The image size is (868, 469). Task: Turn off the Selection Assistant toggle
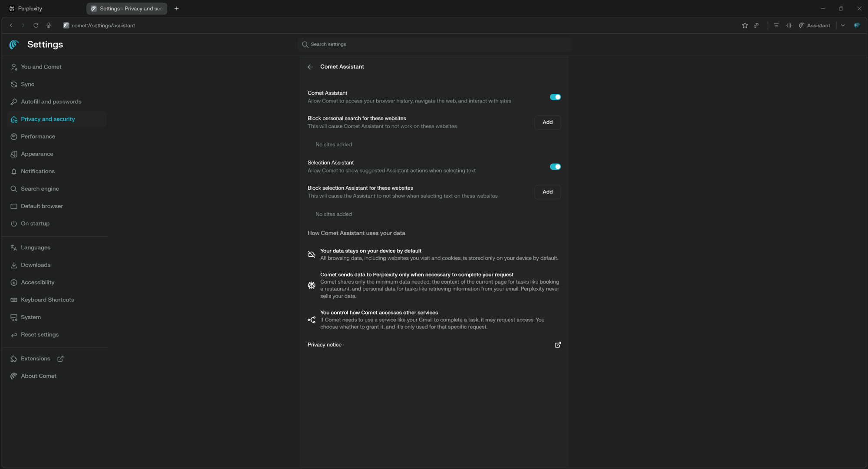pyautogui.click(x=555, y=167)
